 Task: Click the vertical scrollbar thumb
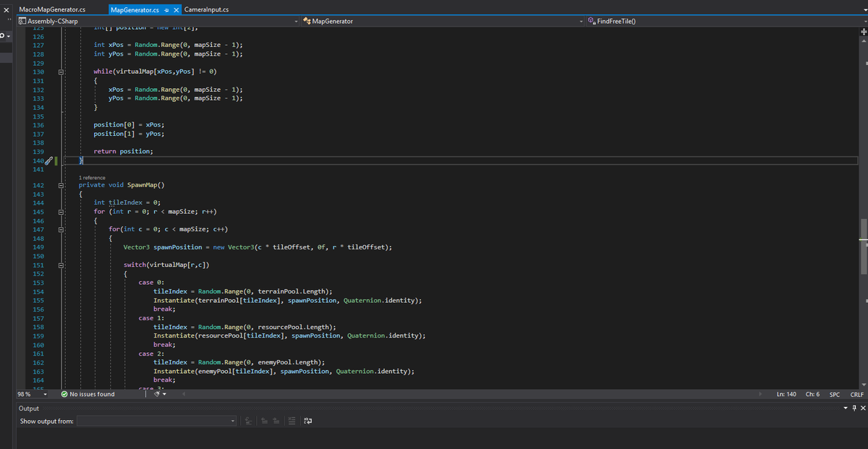click(863, 246)
